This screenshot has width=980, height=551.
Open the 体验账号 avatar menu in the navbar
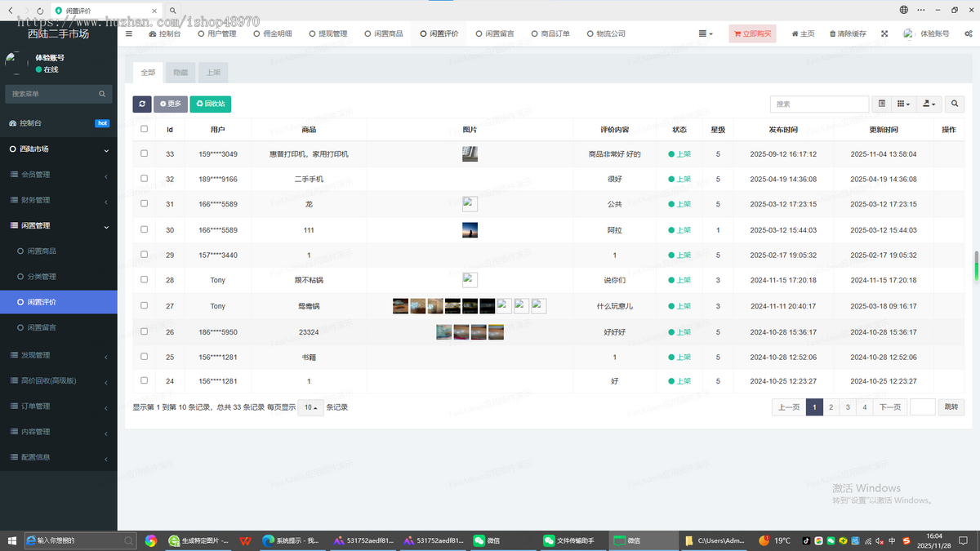[926, 34]
